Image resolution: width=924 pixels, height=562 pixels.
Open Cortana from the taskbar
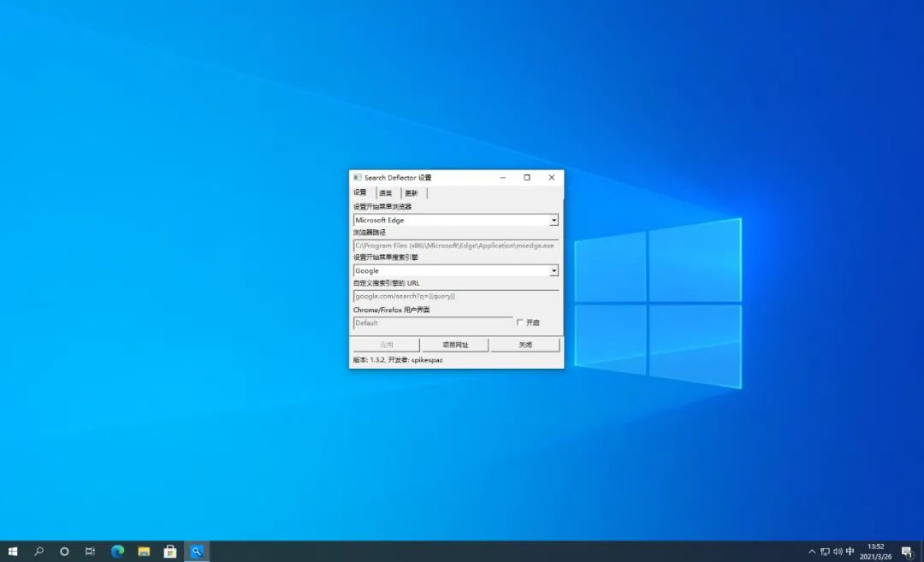click(64, 552)
